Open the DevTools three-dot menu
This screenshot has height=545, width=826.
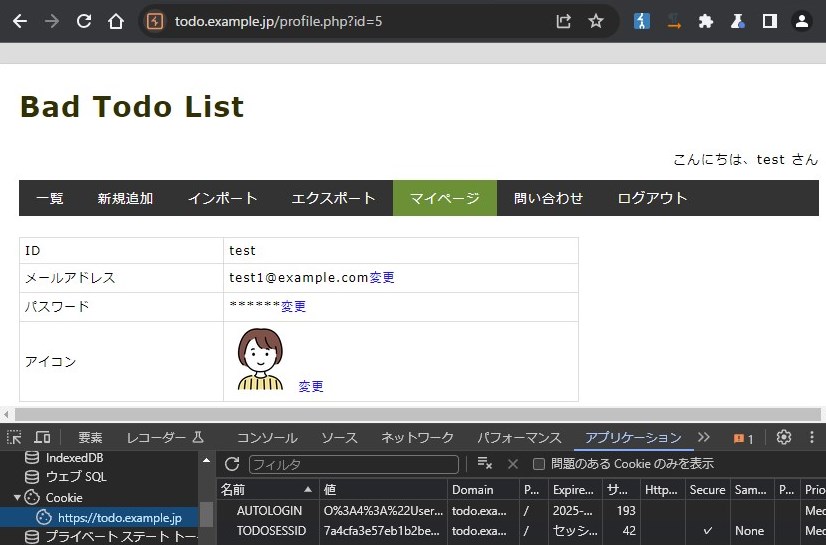click(812, 437)
